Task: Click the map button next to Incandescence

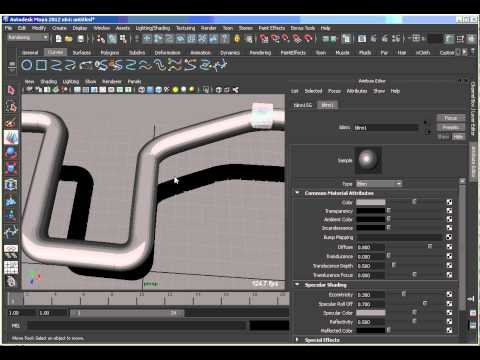Action: point(449,228)
